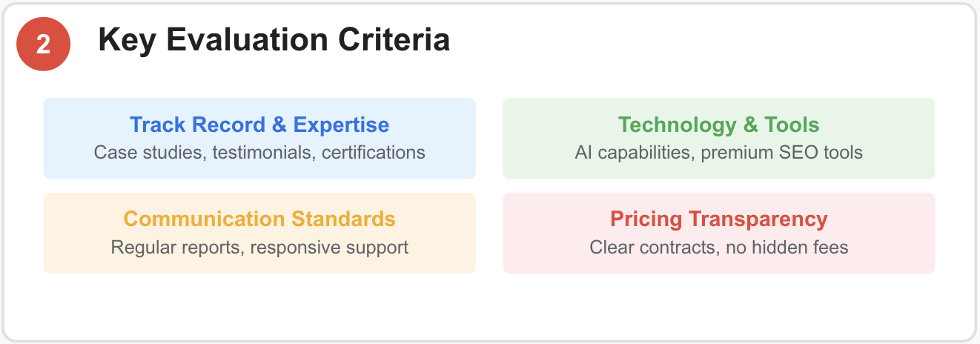Click the red number 2 badge
The image size is (980, 344).
tap(44, 44)
